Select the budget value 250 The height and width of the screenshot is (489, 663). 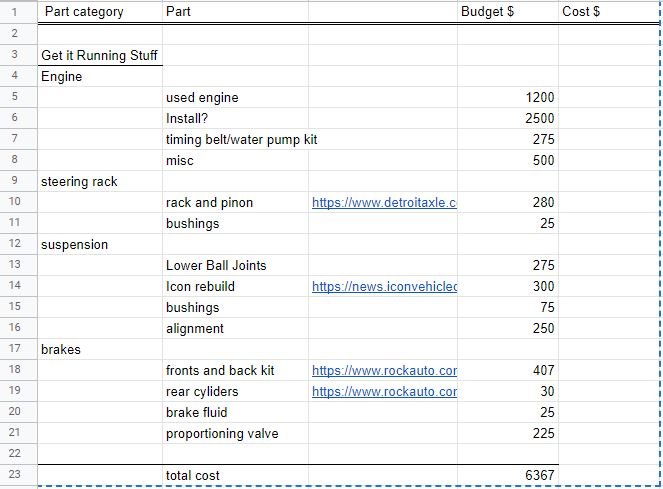click(x=508, y=328)
